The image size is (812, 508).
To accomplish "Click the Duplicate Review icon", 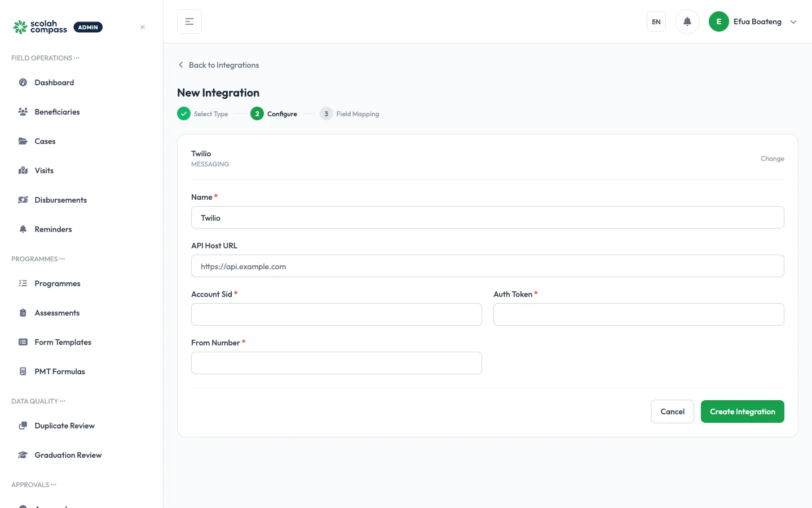I will [x=23, y=426].
